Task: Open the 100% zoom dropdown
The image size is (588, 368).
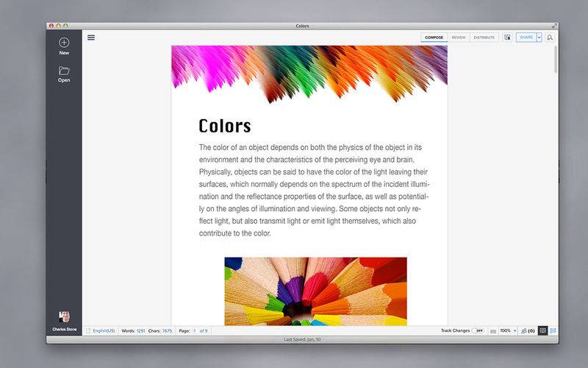Action: pos(508,330)
